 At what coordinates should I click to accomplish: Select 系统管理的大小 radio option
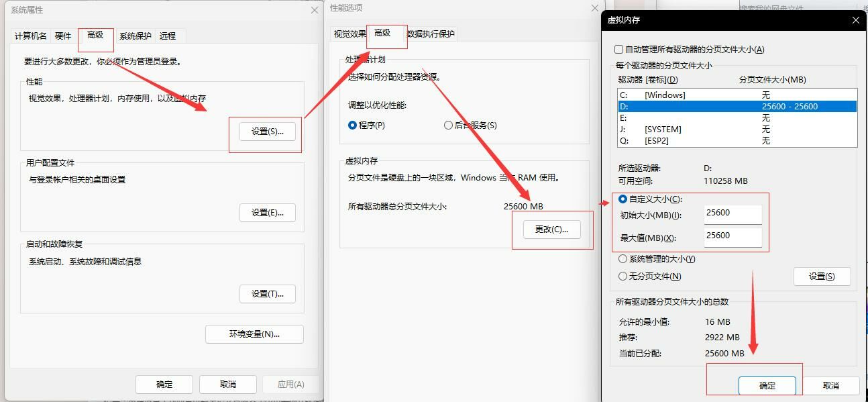click(x=623, y=259)
